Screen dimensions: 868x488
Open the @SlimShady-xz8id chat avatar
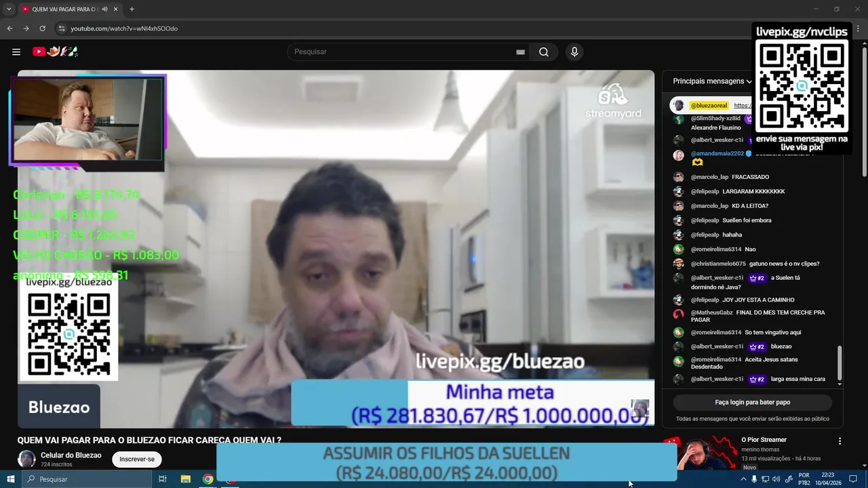coord(678,119)
